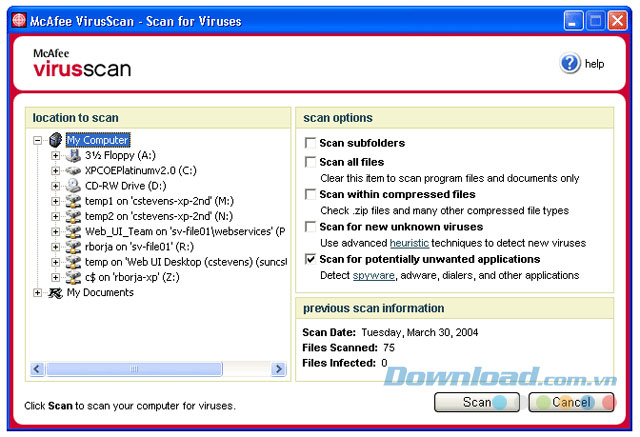The height and width of the screenshot is (437, 640).
Task: Select 3½ Floppy (A:) label
Action: click(120, 155)
